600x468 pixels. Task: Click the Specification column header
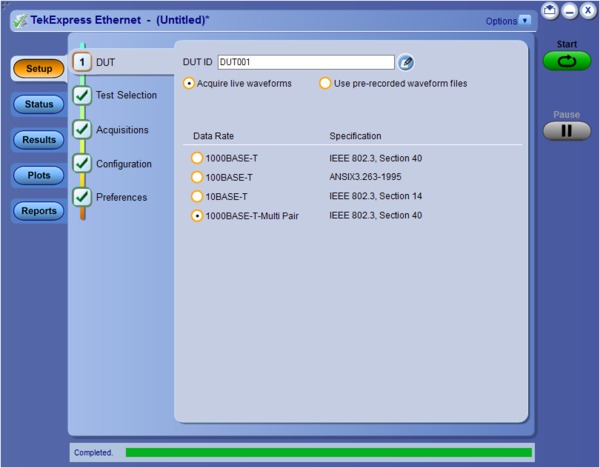pyautogui.click(x=355, y=136)
